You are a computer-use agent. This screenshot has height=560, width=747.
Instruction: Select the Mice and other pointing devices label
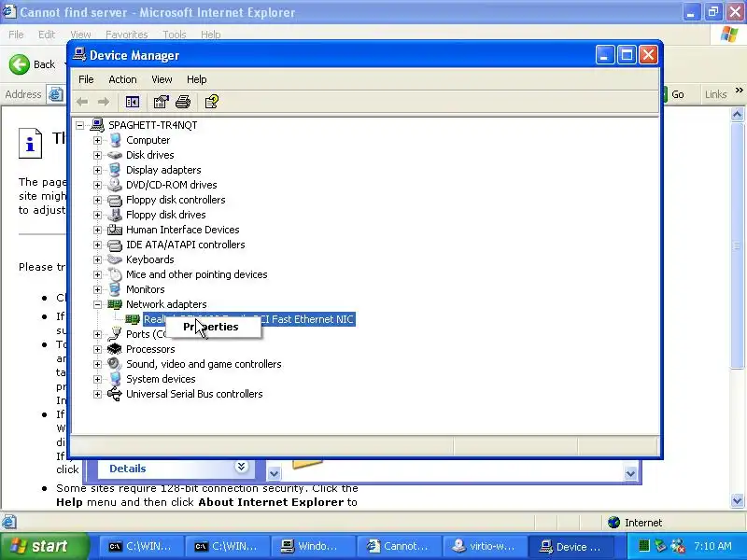(x=196, y=274)
